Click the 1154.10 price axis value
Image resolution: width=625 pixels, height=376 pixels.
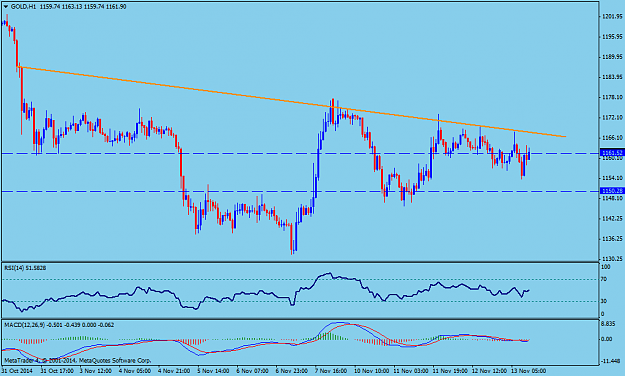(x=612, y=178)
